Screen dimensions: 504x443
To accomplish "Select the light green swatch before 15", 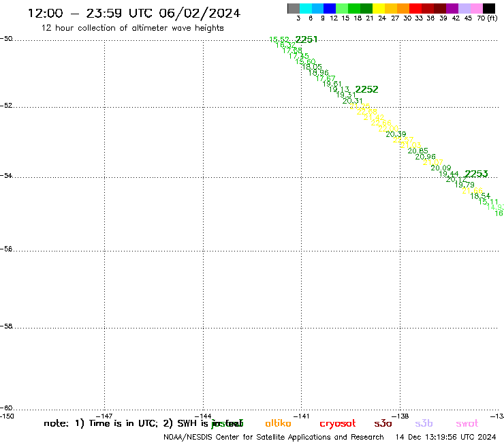I will [343, 9].
